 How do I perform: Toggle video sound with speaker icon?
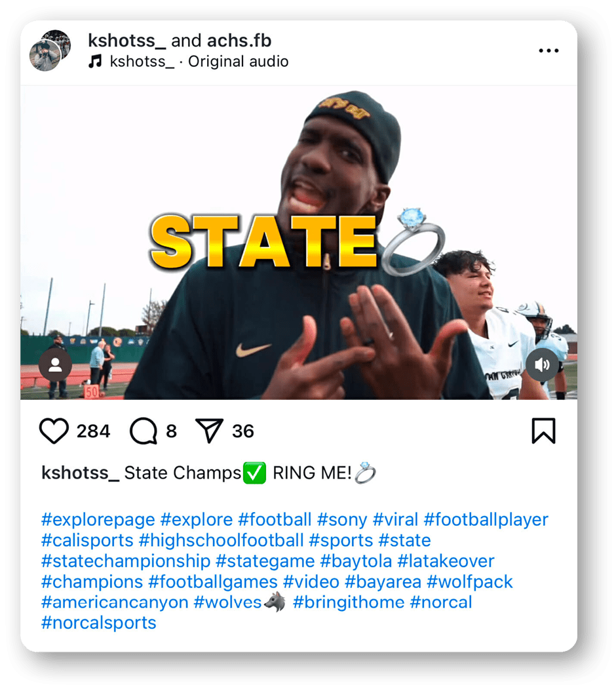(x=542, y=365)
